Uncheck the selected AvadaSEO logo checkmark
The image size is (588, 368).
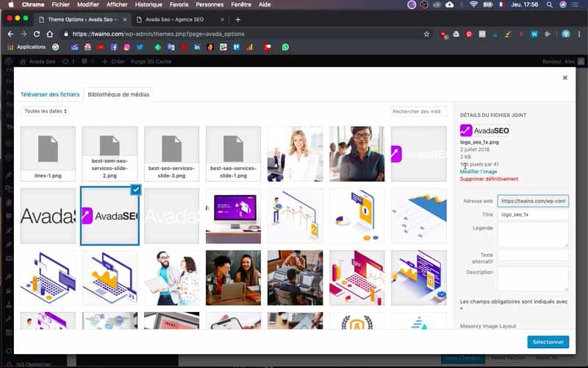[136, 190]
